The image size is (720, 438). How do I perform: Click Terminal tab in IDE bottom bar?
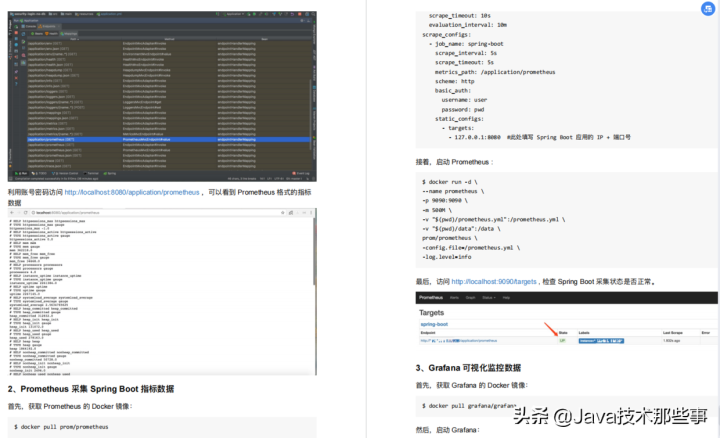[92, 174]
